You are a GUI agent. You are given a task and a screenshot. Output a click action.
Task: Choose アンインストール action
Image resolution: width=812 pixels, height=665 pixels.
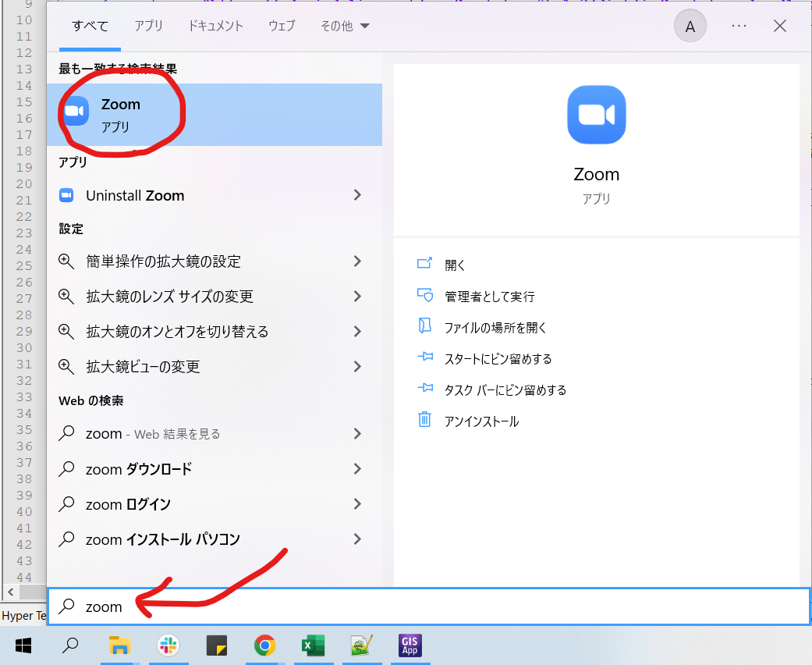pos(481,421)
